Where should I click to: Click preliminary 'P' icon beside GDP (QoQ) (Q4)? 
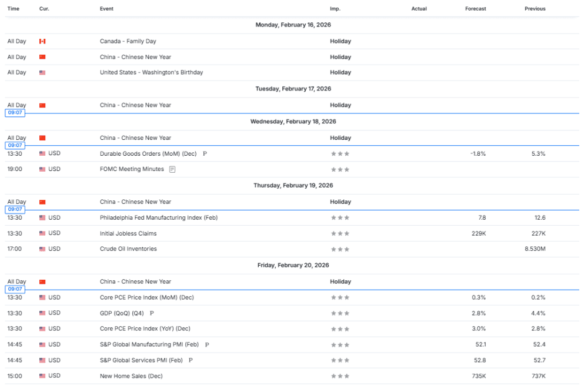click(152, 313)
